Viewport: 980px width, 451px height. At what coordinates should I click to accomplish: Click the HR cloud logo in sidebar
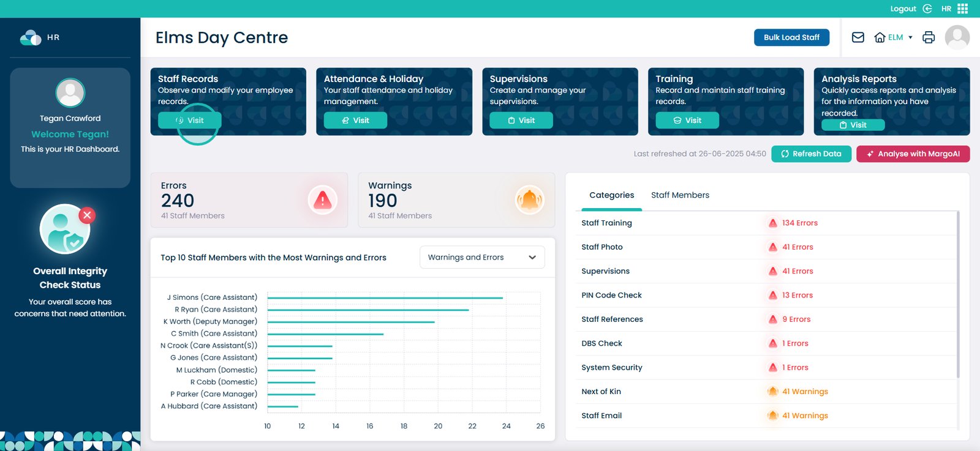(x=31, y=38)
